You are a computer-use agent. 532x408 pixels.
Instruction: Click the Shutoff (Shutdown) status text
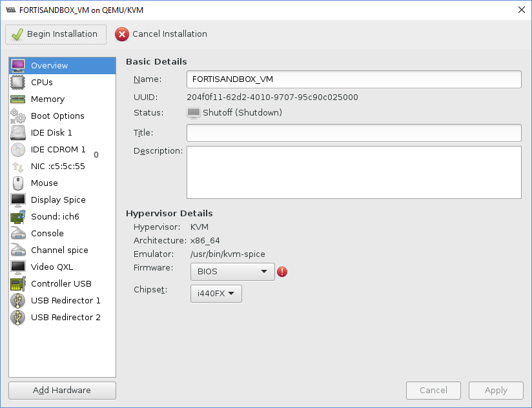[x=242, y=112]
